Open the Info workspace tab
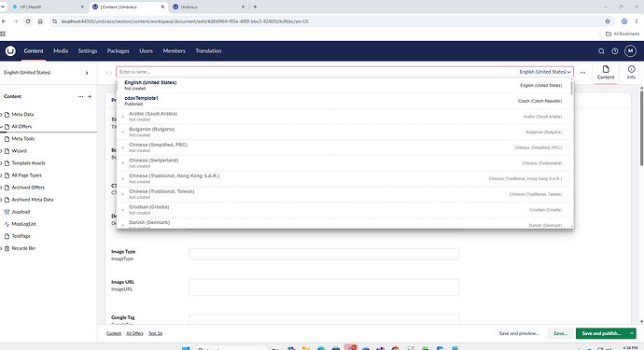Viewport: 644px width, 350px height. 631,72
